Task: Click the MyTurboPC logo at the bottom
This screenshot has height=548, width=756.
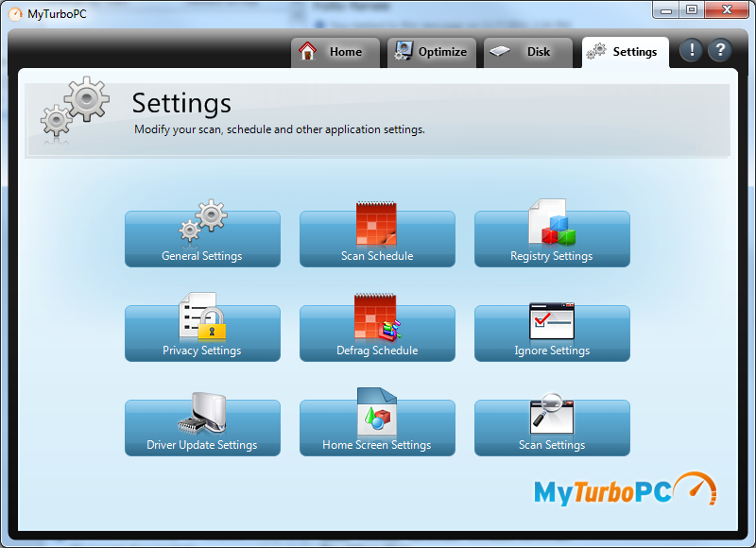Action: (626, 489)
